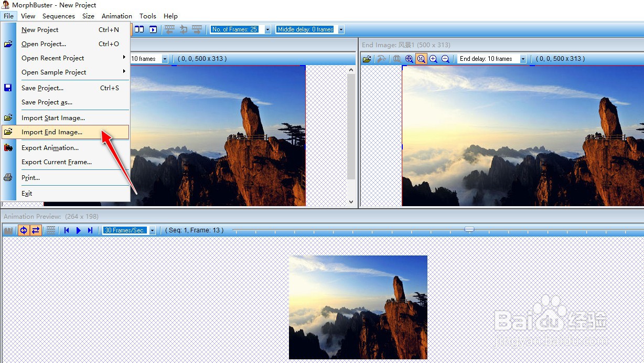
Task: Click the side-by-side image layout icon
Action: pyautogui.click(x=139, y=29)
